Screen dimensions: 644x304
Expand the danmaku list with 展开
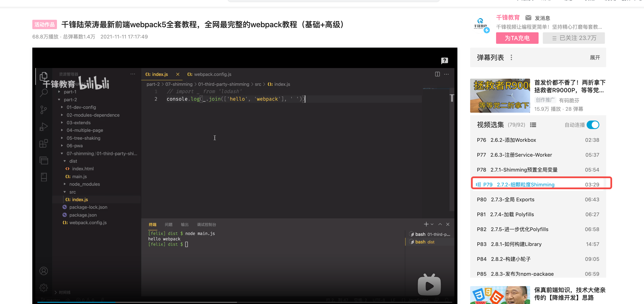point(595,57)
